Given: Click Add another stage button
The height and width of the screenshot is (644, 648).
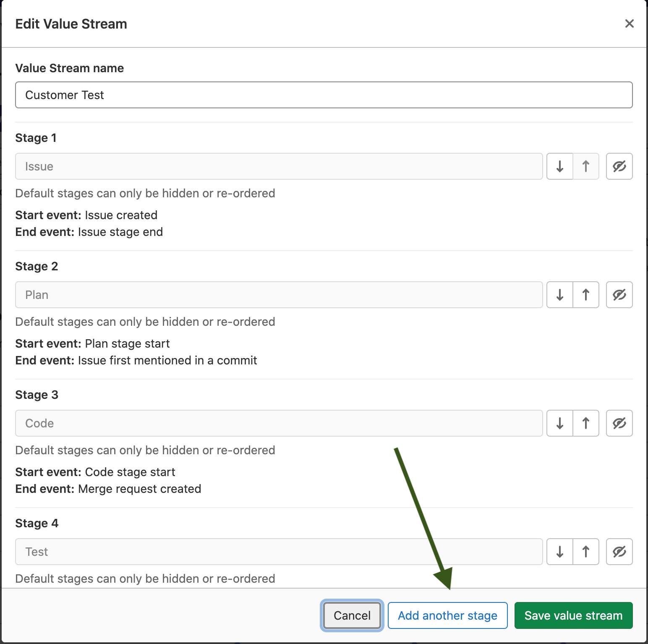Looking at the screenshot, I should [x=447, y=615].
